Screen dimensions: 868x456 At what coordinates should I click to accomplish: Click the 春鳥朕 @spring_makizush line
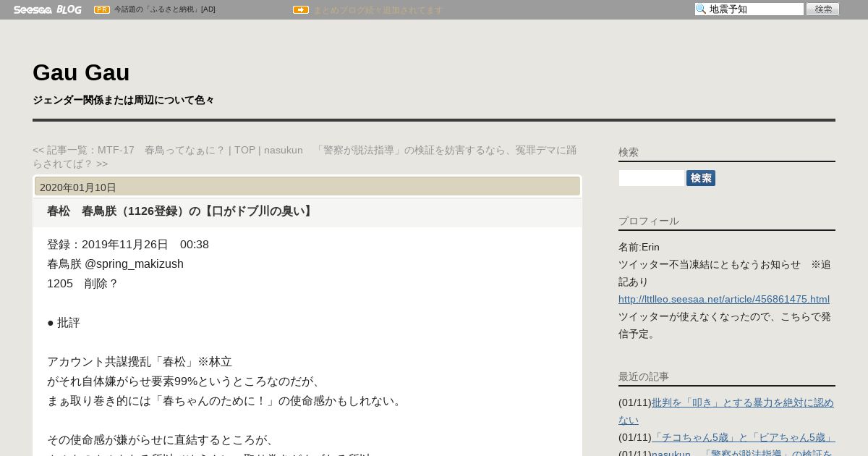(115, 264)
